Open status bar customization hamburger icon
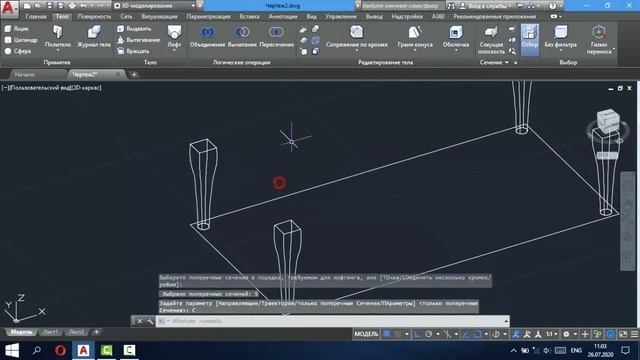 [634, 334]
